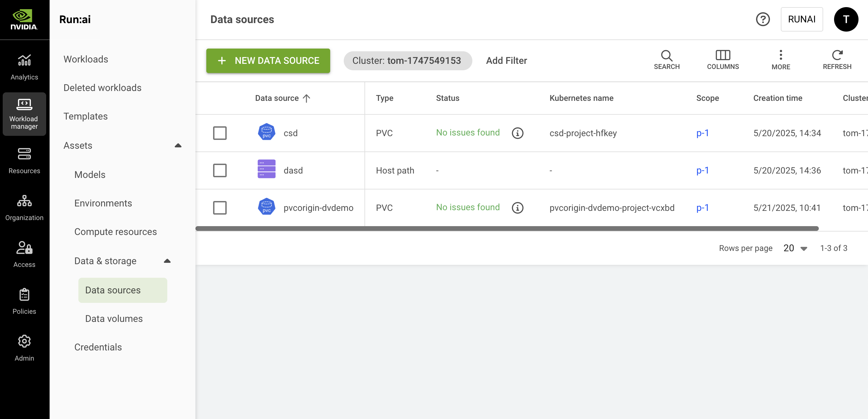Check the dasd data source checkbox
Screen dimensions: 868x419
pyautogui.click(x=220, y=170)
